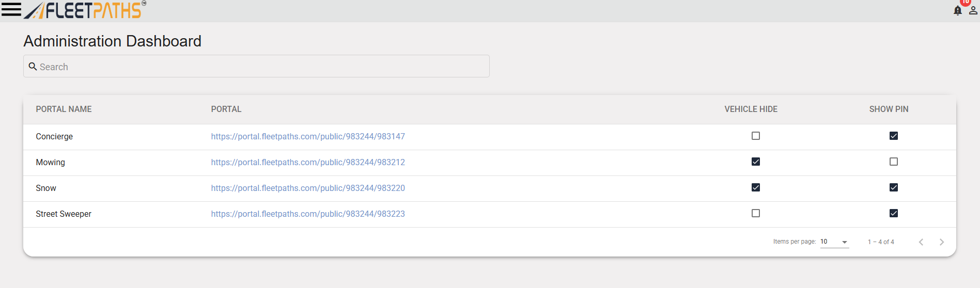Enable Vehicle Hide for Concierge

755,136
